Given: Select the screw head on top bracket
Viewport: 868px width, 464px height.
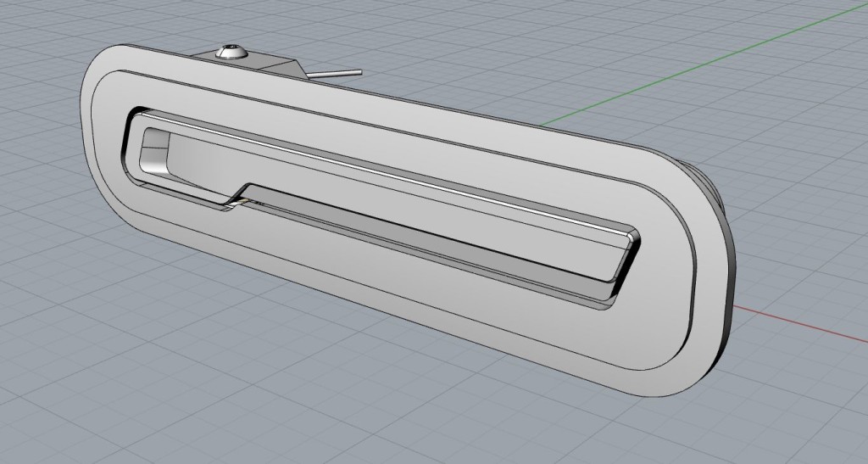Looking at the screenshot, I should click(x=231, y=53).
